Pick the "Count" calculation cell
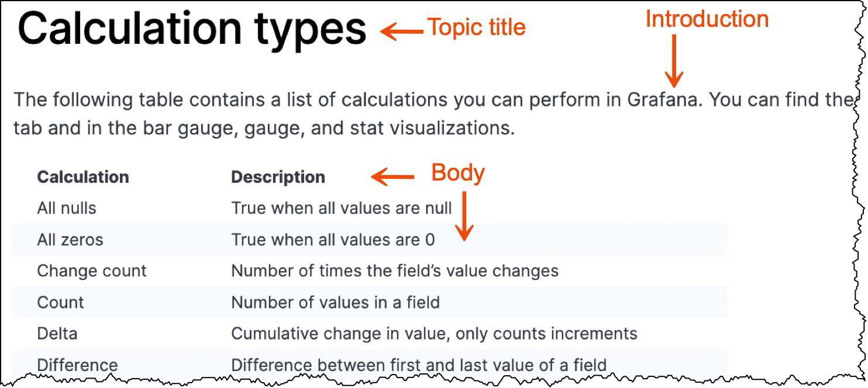This screenshot has width=868, height=388. coord(61,303)
